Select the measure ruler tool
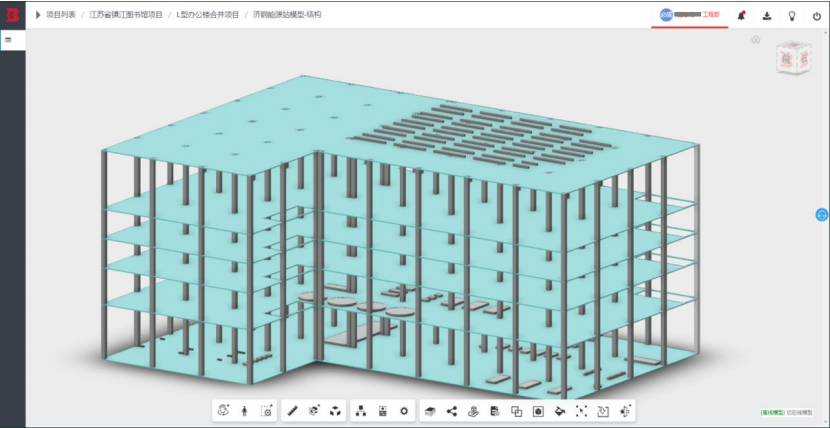Screen dimensions: 830x428 293,411
